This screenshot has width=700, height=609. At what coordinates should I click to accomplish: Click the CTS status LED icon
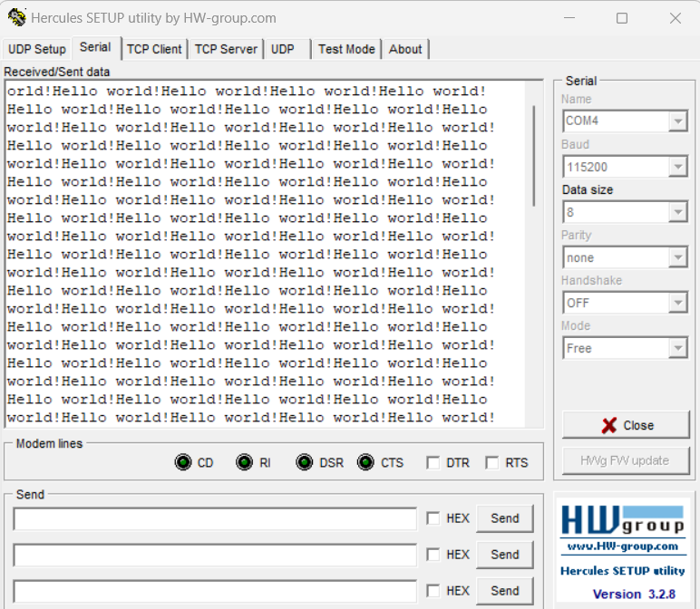point(365,462)
